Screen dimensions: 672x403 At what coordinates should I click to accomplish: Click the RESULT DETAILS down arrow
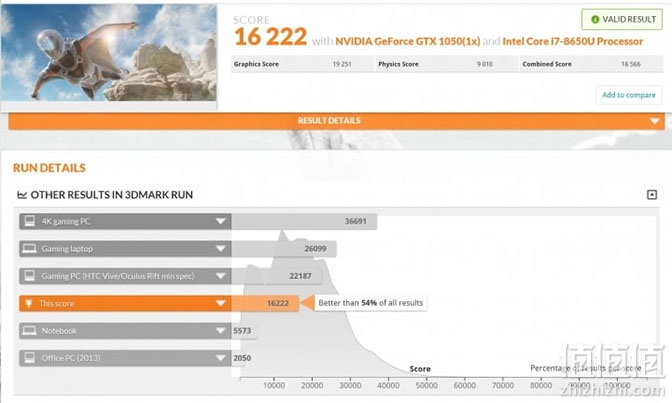[654, 121]
